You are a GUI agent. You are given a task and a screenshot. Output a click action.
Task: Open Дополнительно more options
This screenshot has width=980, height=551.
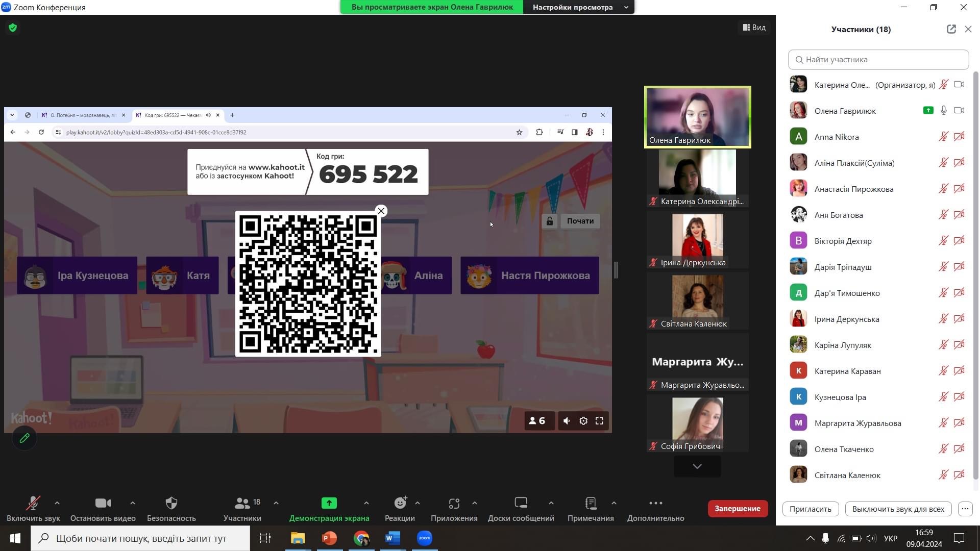655,509
